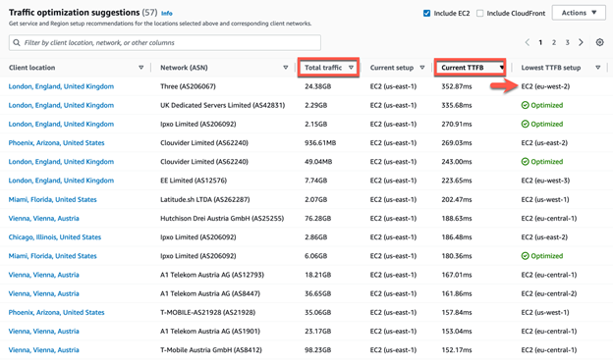The image size is (613, 364).
Task: Click the T-MOBILE-AS21928 (AS21928) network cell
Action: pyautogui.click(x=207, y=312)
